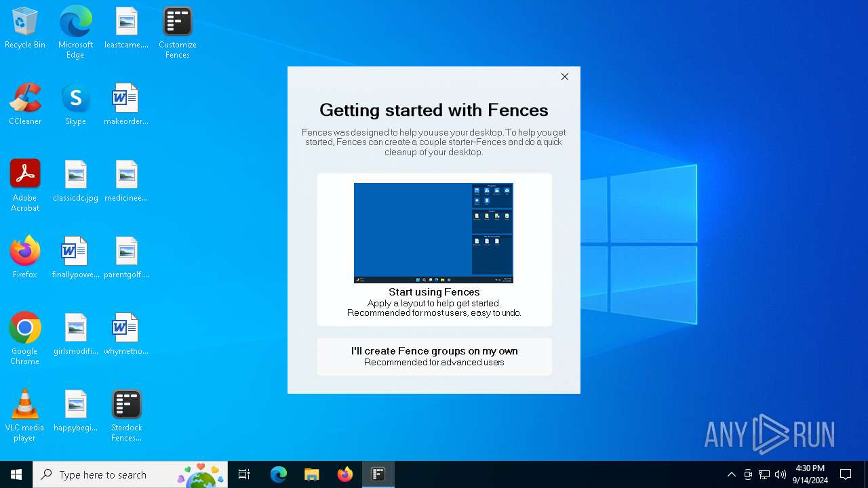
Task: Open the Action Center notifications icon
Action: pos(846,474)
